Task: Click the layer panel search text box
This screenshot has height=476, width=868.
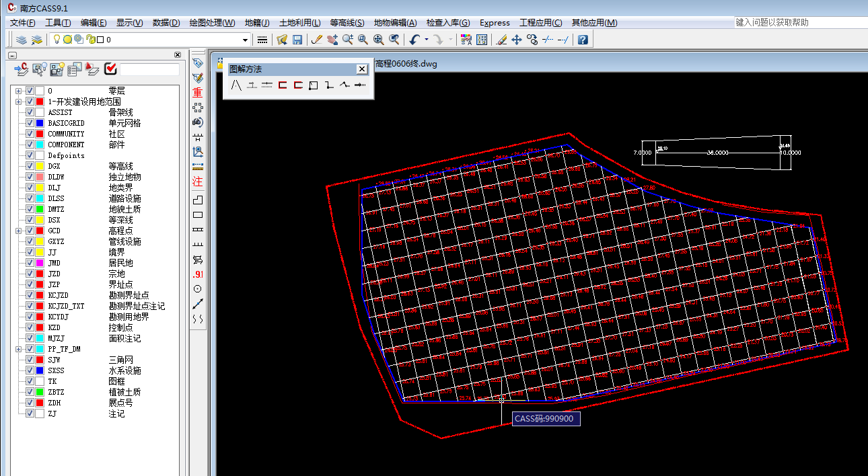Action: point(149,69)
